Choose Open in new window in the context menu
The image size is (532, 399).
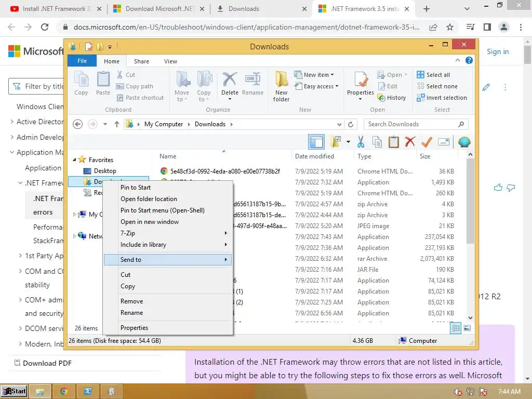pos(168,221)
